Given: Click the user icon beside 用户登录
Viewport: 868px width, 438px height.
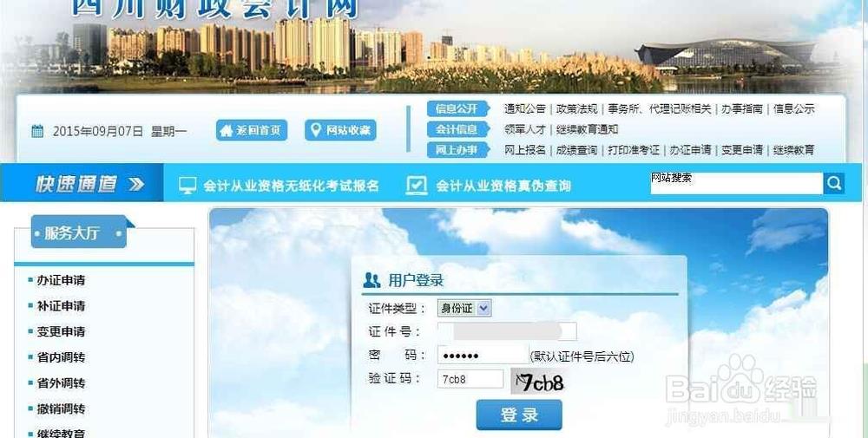Looking at the screenshot, I should coord(372,280).
